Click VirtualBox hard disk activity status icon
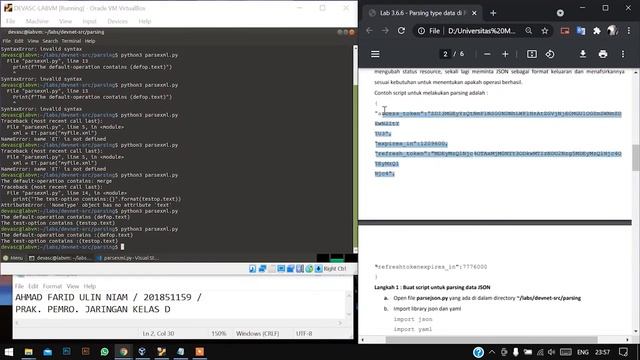The image size is (640, 360). [x=253, y=269]
